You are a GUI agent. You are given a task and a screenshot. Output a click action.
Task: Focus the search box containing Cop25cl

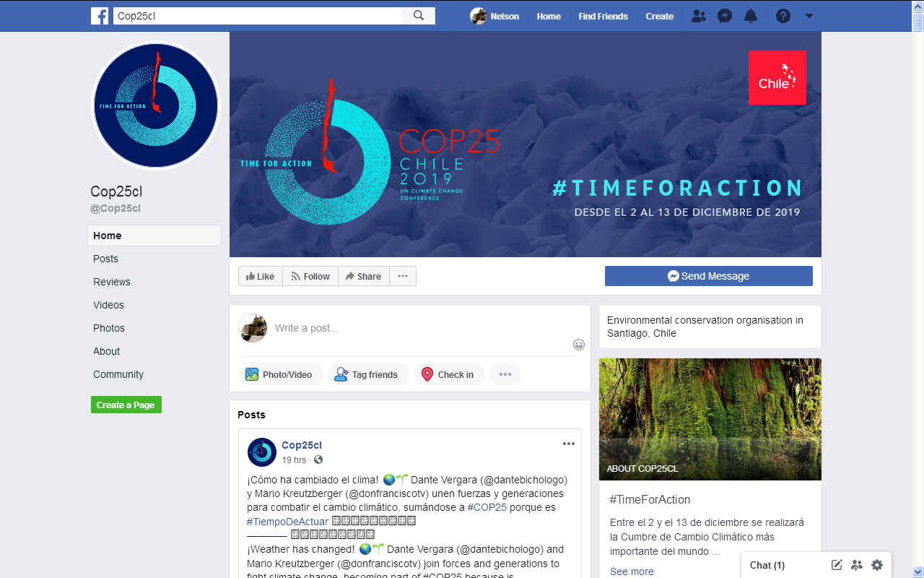(258, 16)
